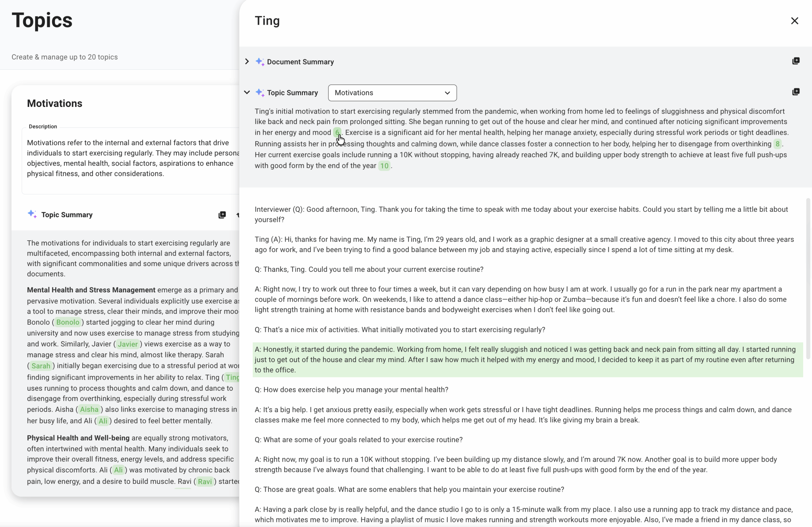Viewport: 812px width, 527px height.
Task: Open the Motivations topic dropdown
Action: coord(392,93)
